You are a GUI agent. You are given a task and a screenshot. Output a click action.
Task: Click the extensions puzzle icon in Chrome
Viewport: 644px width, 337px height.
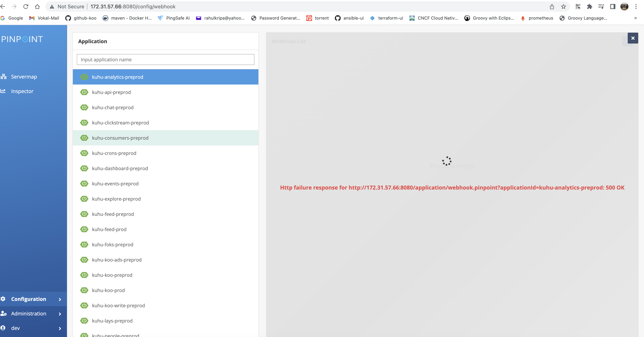click(x=589, y=7)
